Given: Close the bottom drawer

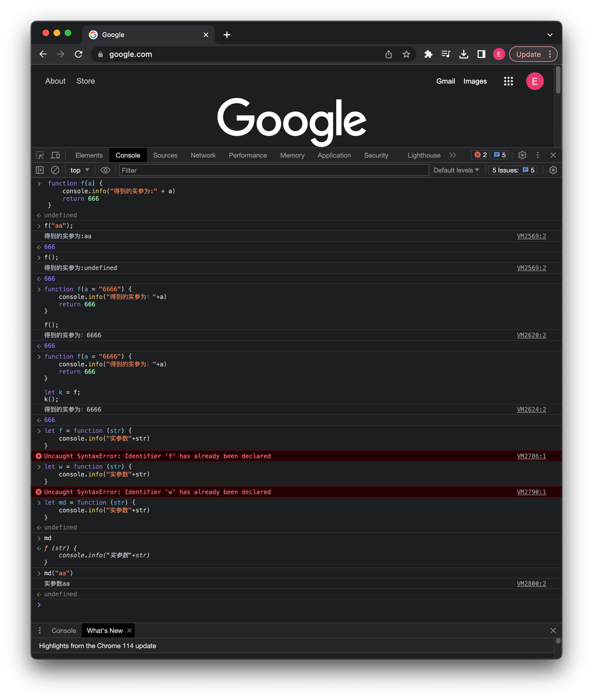Looking at the screenshot, I should point(553,630).
